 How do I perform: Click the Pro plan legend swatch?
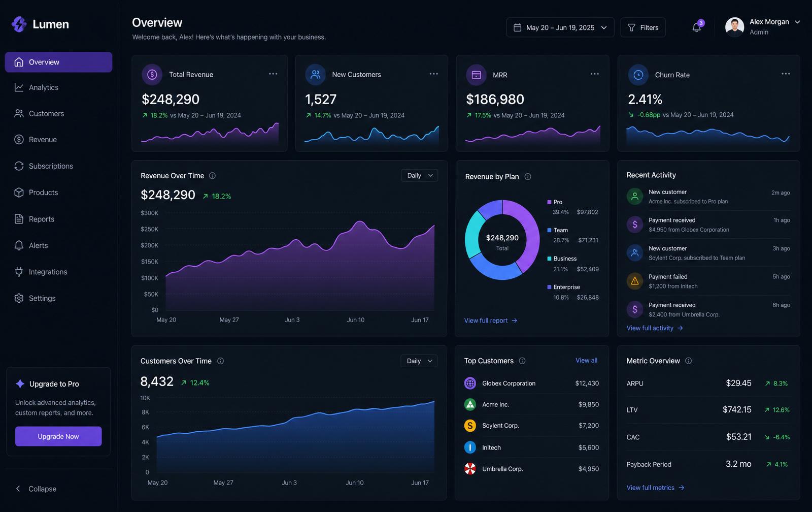[549, 202]
